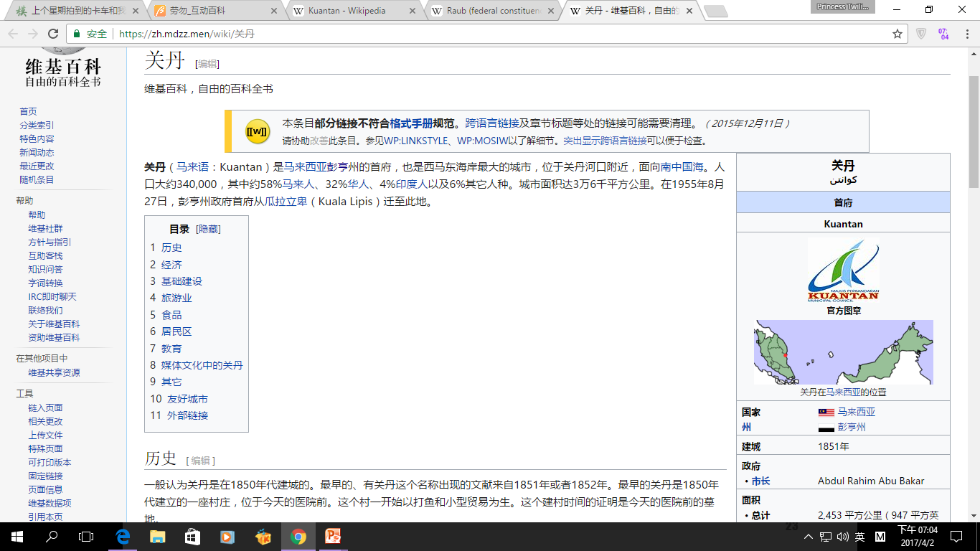Open the Princess Twili profile dropdown
980x551 pixels.
(x=845, y=7)
